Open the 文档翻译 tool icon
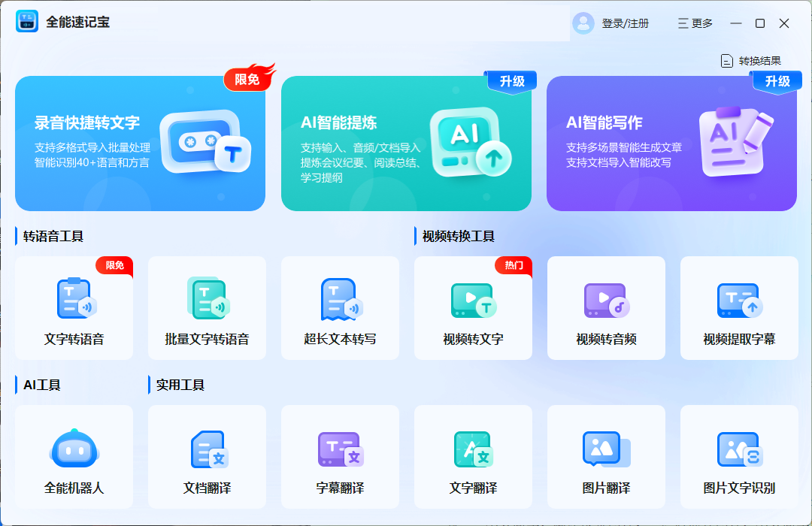Image resolution: width=812 pixels, height=526 pixels. click(x=209, y=449)
